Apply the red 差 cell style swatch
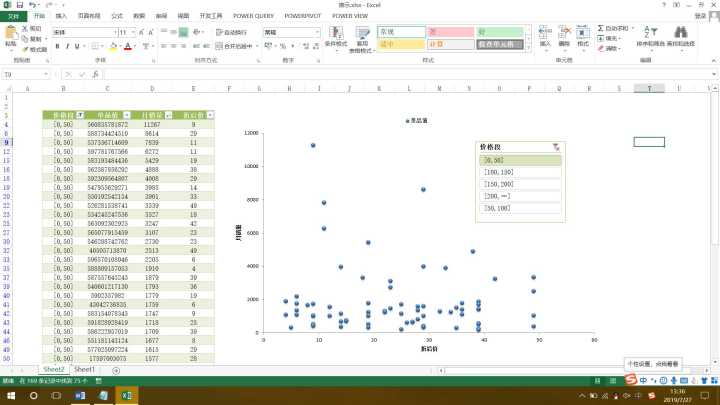720x405 pixels. (x=450, y=32)
